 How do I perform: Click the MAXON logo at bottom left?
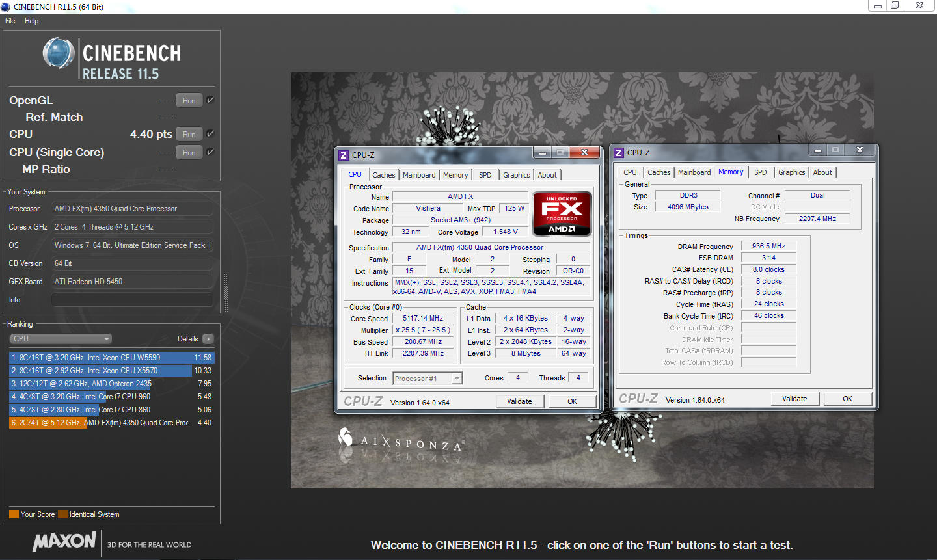click(x=64, y=541)
